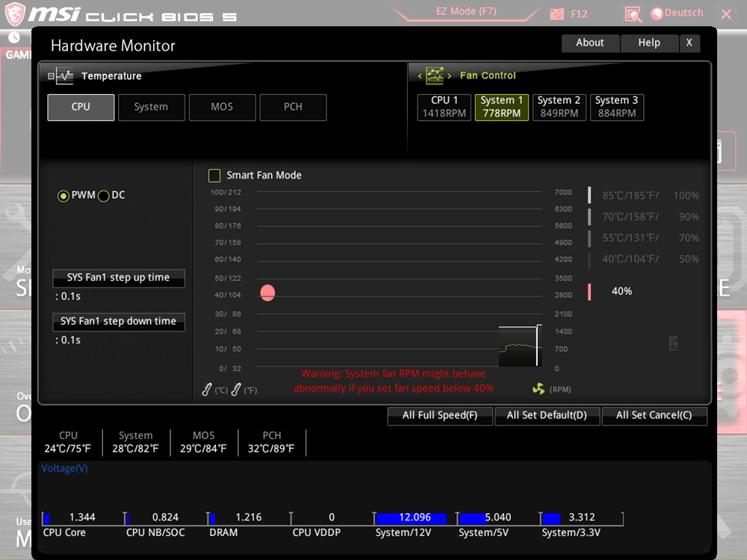This screenshot has width=747, height=560.
Task: Click the pink fan curve point at 40%
Action: pyautogui.click(x=267, y=293)
